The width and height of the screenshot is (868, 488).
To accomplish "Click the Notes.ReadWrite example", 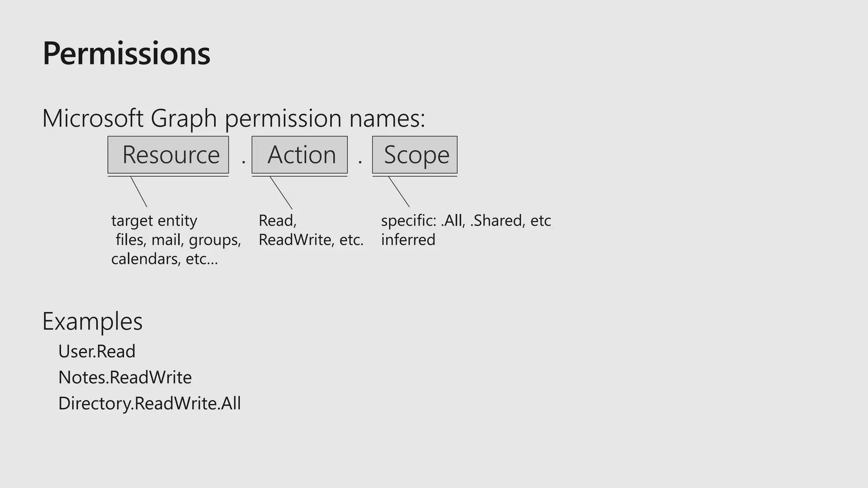I will tap(125, 377).
